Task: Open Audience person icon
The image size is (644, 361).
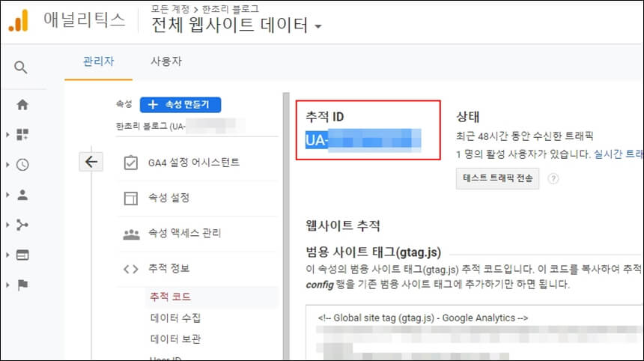Action: (x=22, y=195)
